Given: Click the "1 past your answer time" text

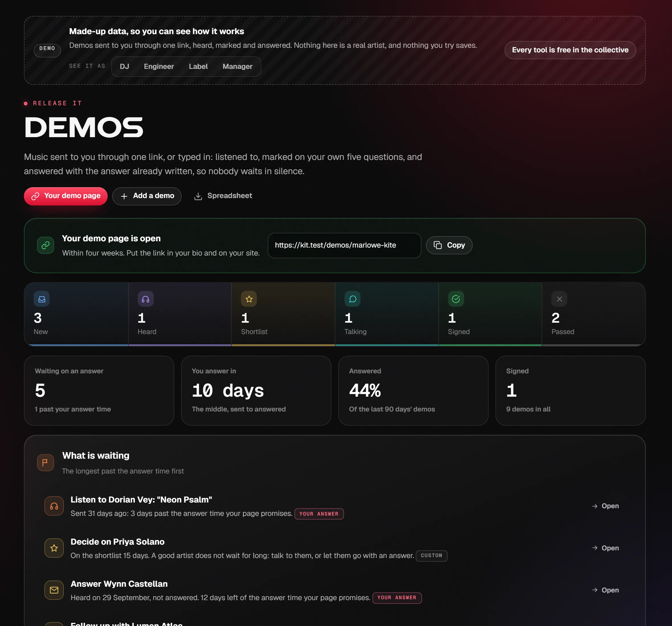Looking at the screenshot, I should pos(73,409).
